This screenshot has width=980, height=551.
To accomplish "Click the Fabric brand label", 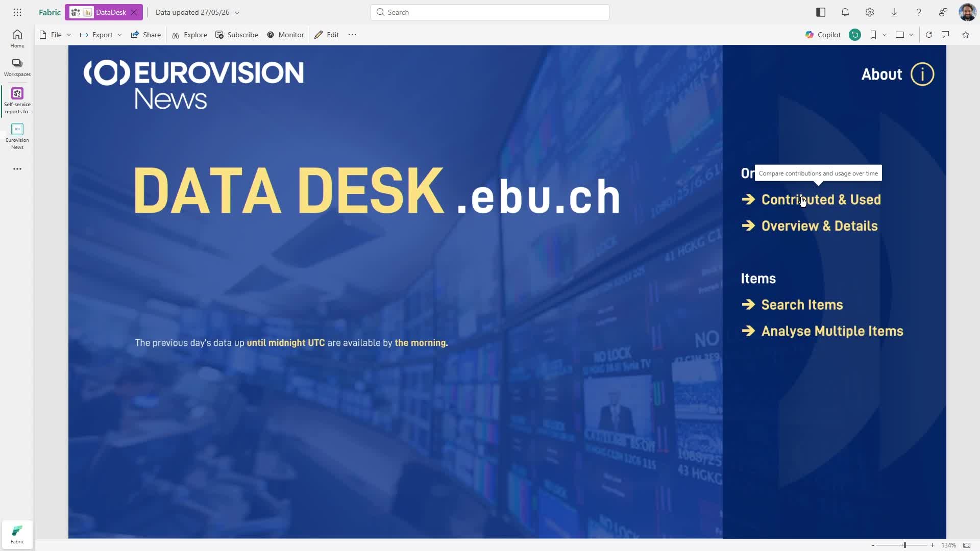I will 50,12.
